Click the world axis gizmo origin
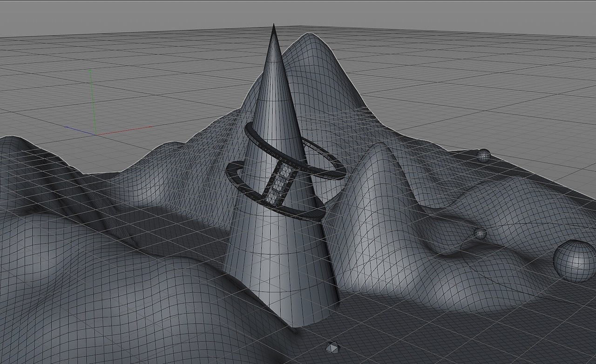Image resolution: width=596 pixels, height=364 pixels. (96, 134)
